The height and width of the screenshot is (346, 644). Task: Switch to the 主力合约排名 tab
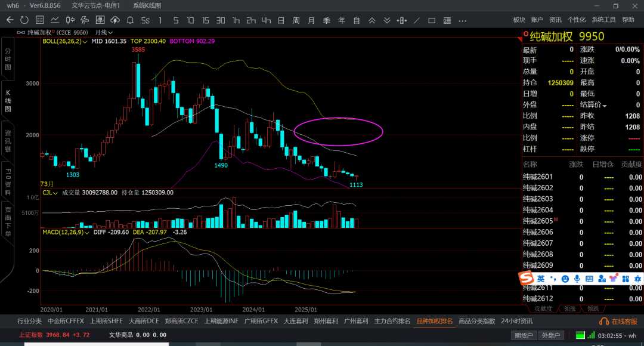click(x=392, y=321)
